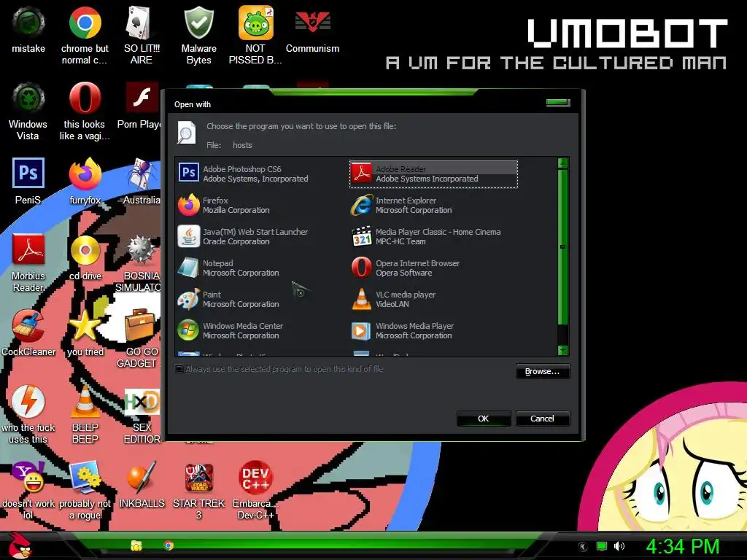Open the Flash player desktop icon
This screenshot has height=560, width=747.
tap(139, 106)
